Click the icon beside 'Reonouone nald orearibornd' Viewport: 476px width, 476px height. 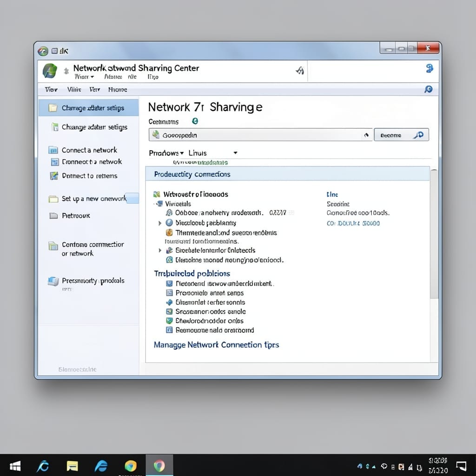pyautogui.click(x=169, y=330)
